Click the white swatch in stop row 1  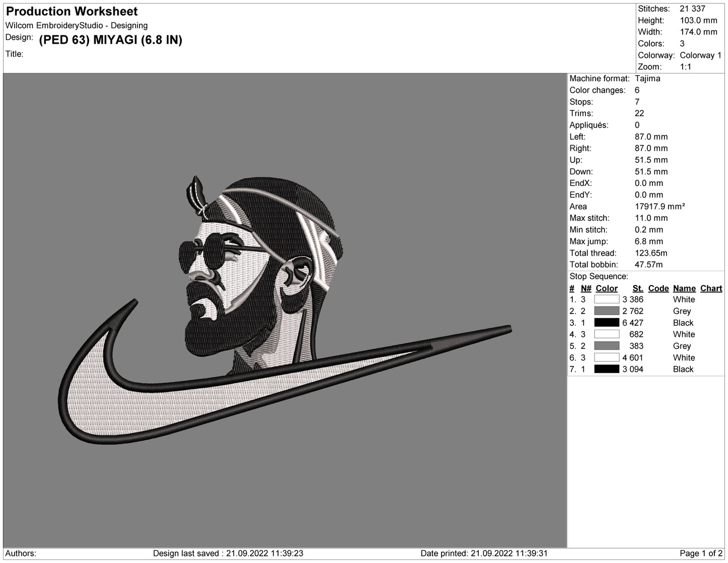pos(607,299)
